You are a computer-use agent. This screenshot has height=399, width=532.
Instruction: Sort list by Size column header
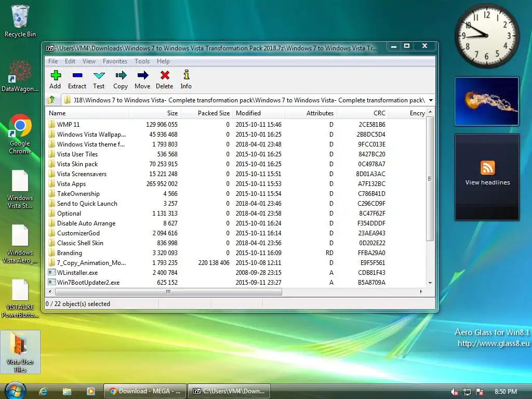(155, 113)
